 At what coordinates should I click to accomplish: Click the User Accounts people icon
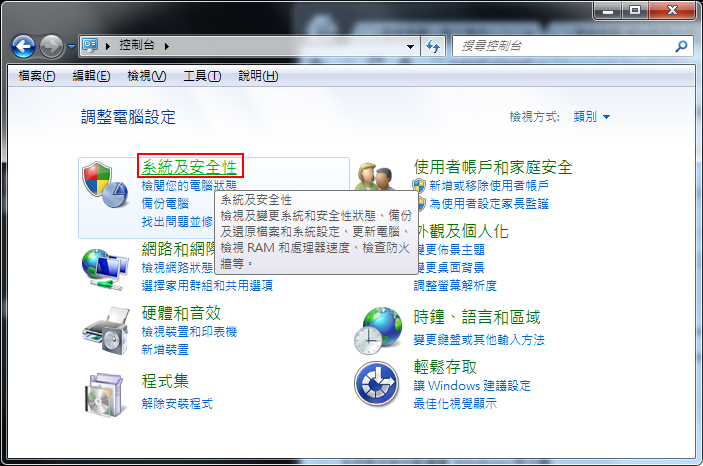(376, 177)
